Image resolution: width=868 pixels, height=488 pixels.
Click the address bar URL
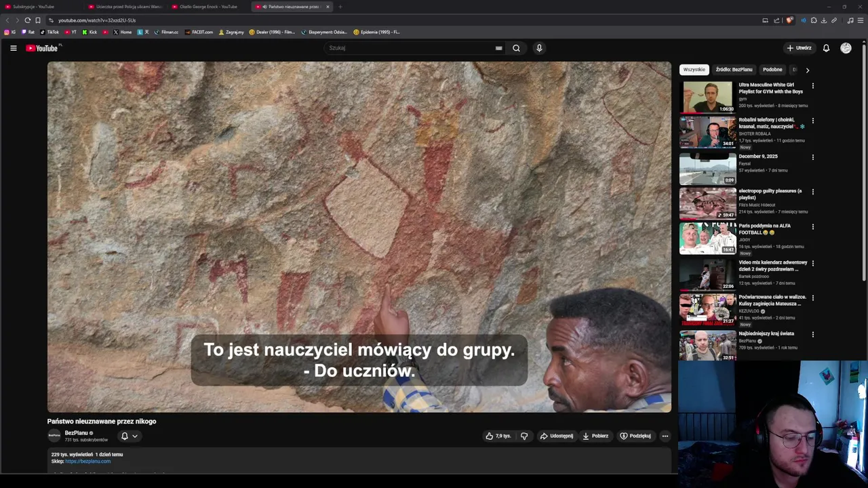click(97, 20)
